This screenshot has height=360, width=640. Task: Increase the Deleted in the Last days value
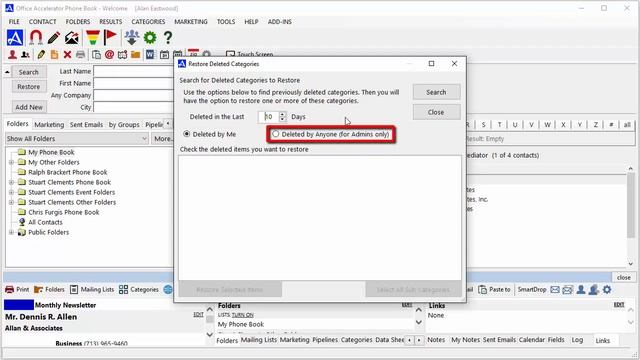(282, 114)
